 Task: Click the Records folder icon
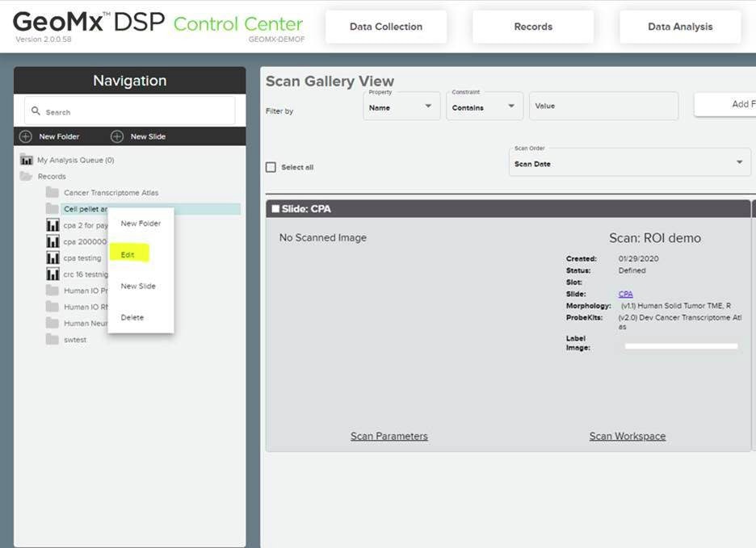click(26, 176)
